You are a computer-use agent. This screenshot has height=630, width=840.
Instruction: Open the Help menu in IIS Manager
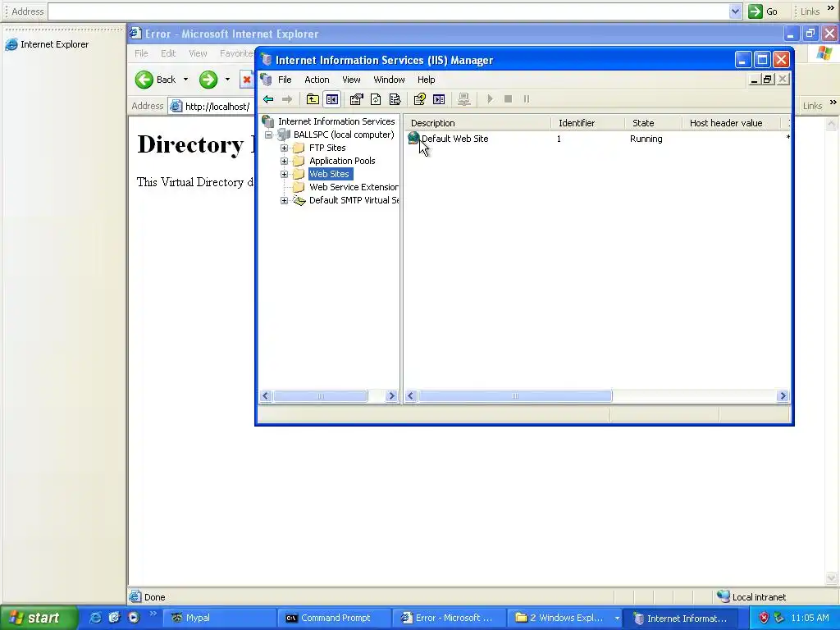[x=427, y=80]
